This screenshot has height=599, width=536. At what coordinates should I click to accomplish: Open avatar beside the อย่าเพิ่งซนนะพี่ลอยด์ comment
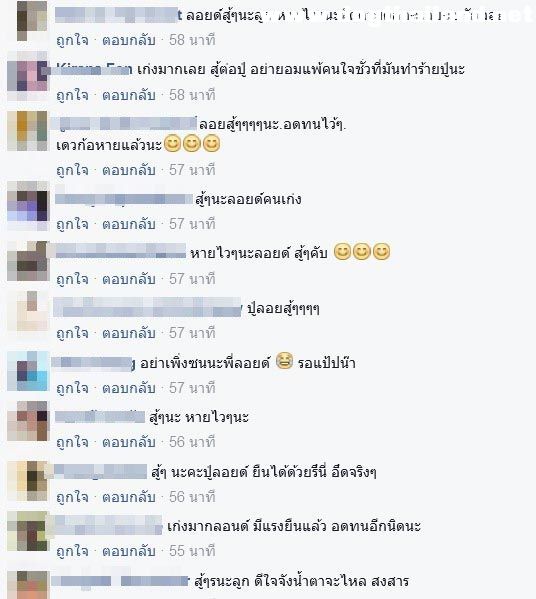(x=28, y=371)
